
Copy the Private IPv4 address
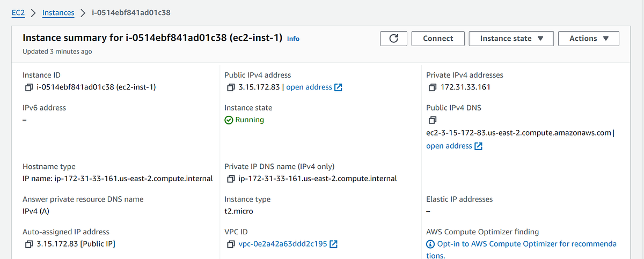pos(433,87)
